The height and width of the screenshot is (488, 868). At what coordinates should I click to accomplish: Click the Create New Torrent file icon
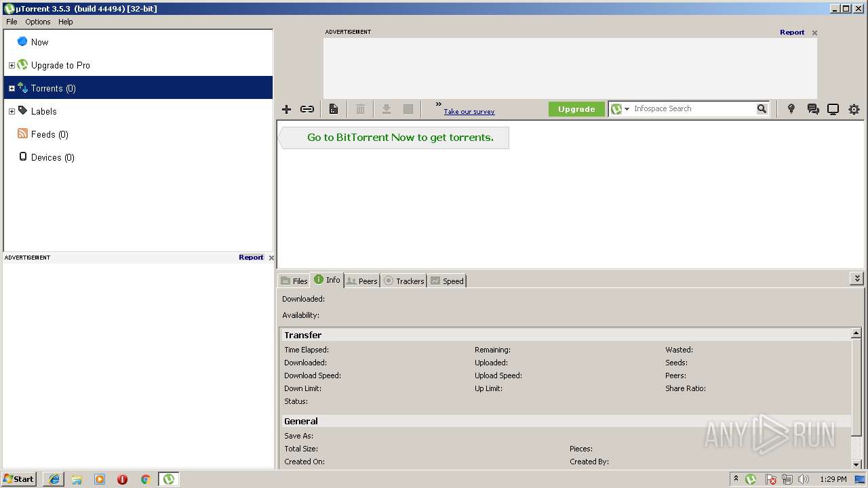(334, 109)
